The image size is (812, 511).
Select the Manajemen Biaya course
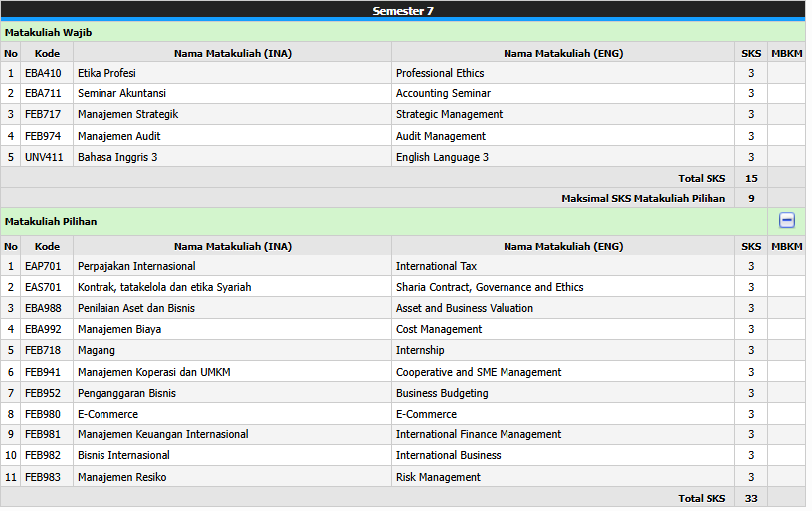119,329
